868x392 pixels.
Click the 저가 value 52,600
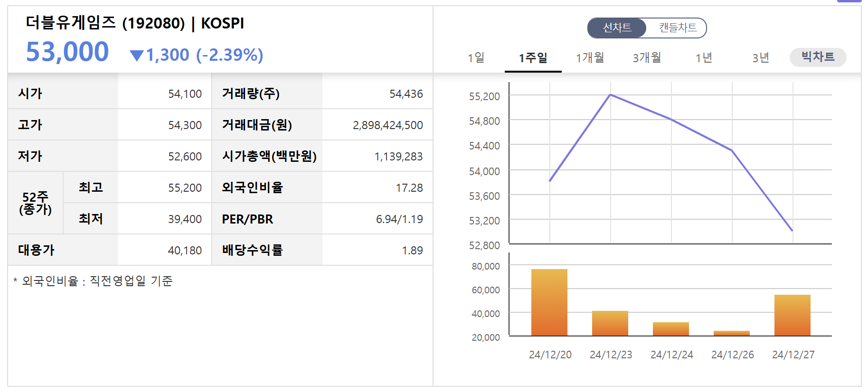(x=185, y=157)
